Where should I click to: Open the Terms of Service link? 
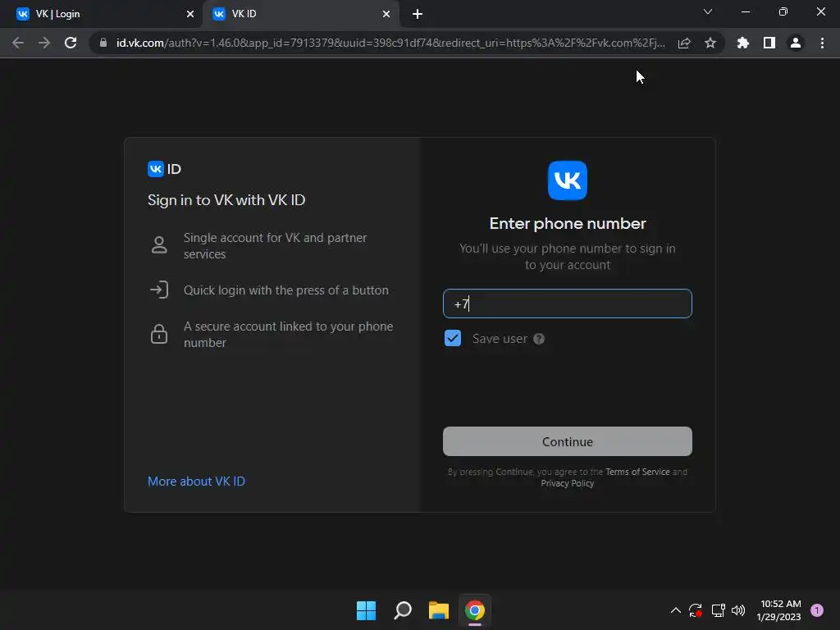pos(637,472)
